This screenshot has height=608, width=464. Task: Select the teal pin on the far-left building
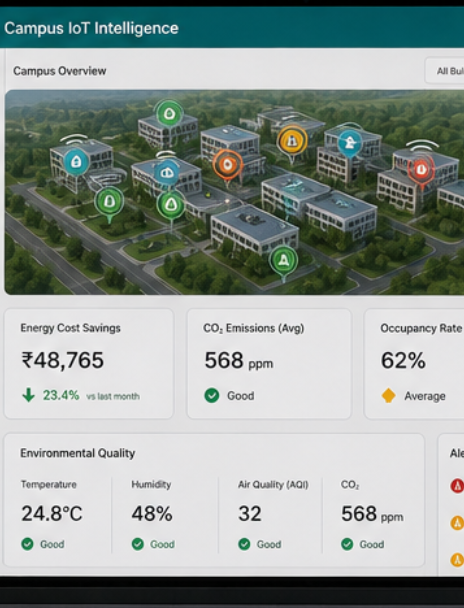point(76,162)
